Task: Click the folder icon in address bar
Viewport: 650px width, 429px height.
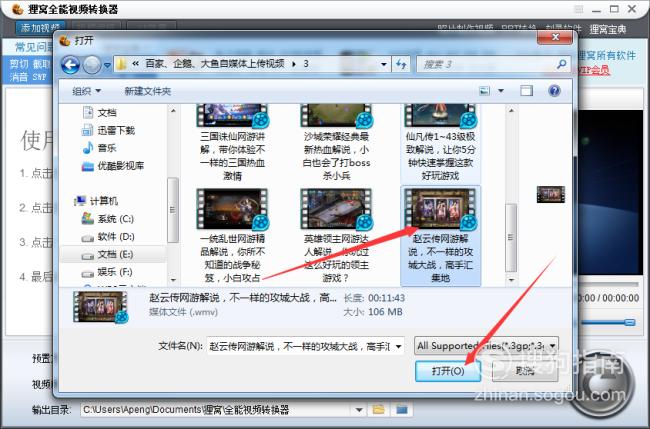Action: [x=121, y=64]
